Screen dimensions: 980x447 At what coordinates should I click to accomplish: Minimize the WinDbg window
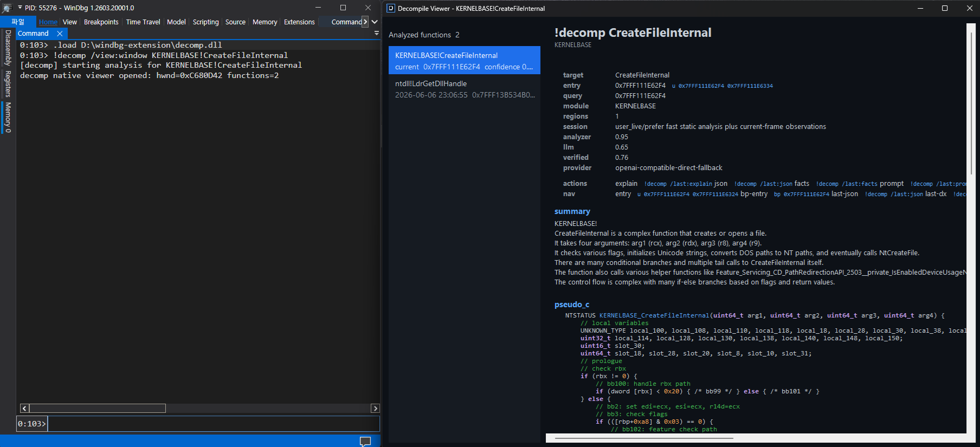(x=318, y=8)
